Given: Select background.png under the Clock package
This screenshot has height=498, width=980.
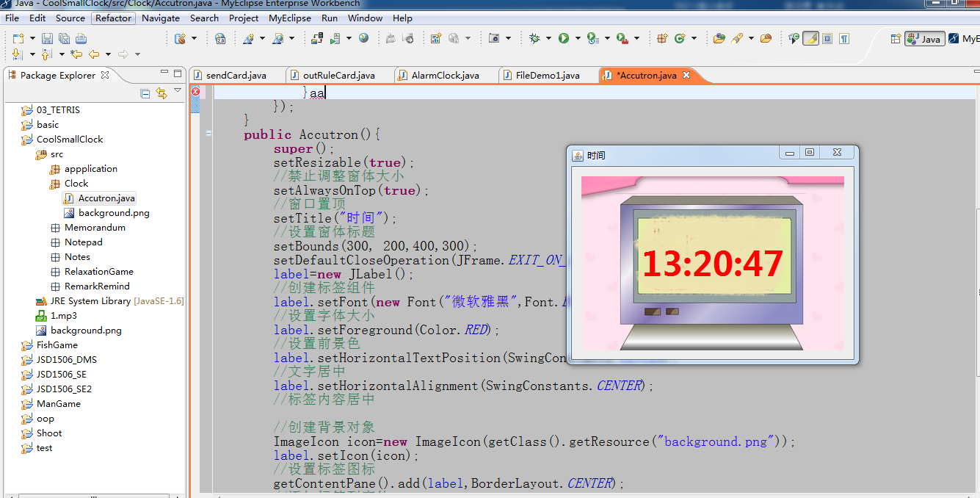Looking at the screenshot, I should pos(114,213).
